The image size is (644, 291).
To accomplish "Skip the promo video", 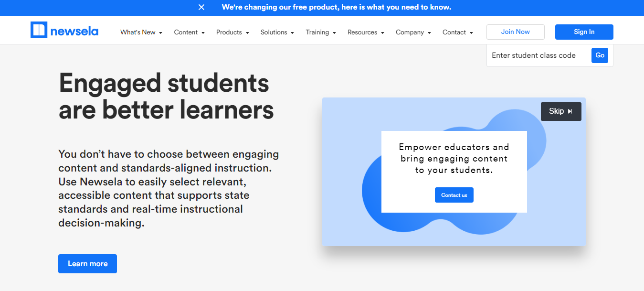I will 561,111.
